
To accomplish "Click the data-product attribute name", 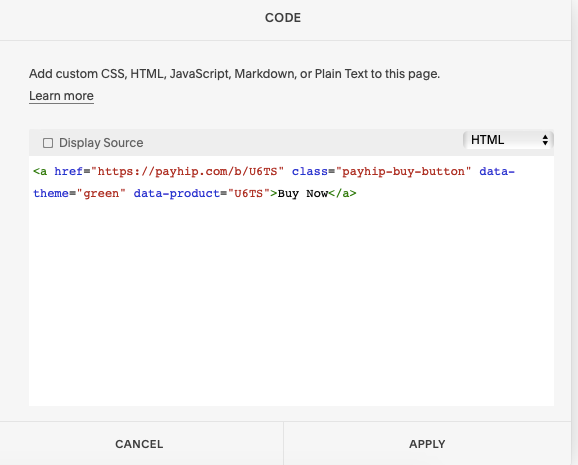I will click(177, 194).
